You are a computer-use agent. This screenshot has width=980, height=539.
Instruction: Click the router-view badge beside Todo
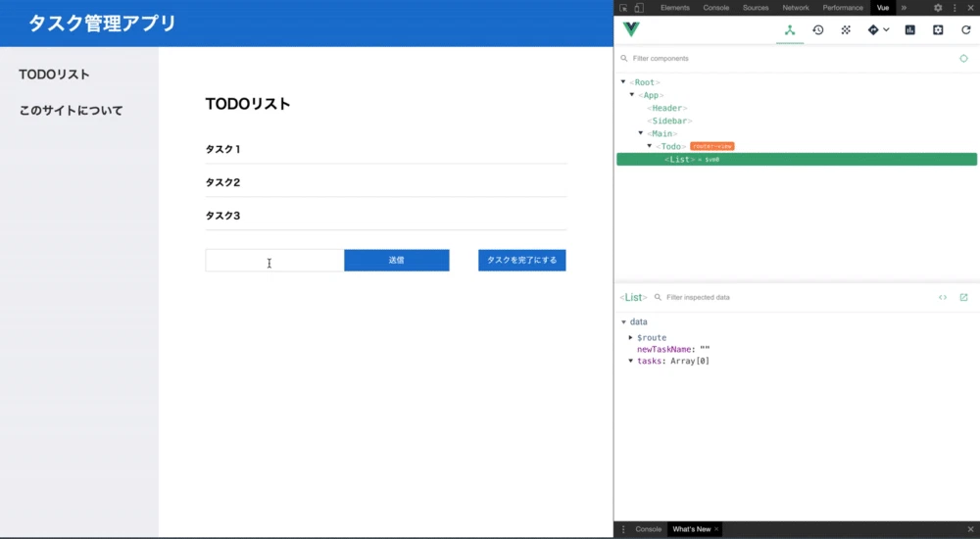pyautogui.click(x=712, y=146)
